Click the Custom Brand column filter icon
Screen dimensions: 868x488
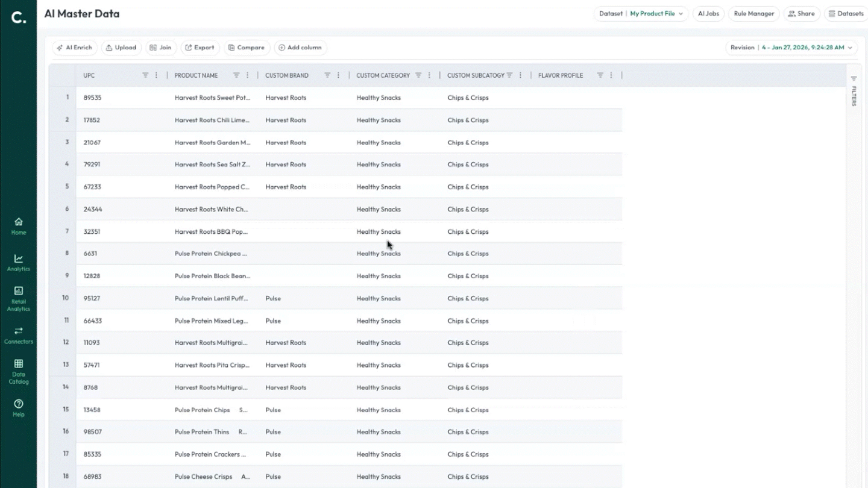click(327, 75)
